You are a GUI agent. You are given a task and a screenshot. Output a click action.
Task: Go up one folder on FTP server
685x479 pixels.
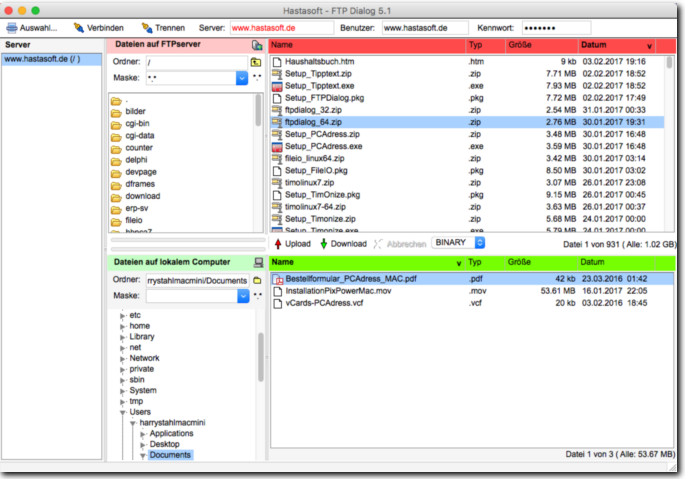tap(256, 62)
